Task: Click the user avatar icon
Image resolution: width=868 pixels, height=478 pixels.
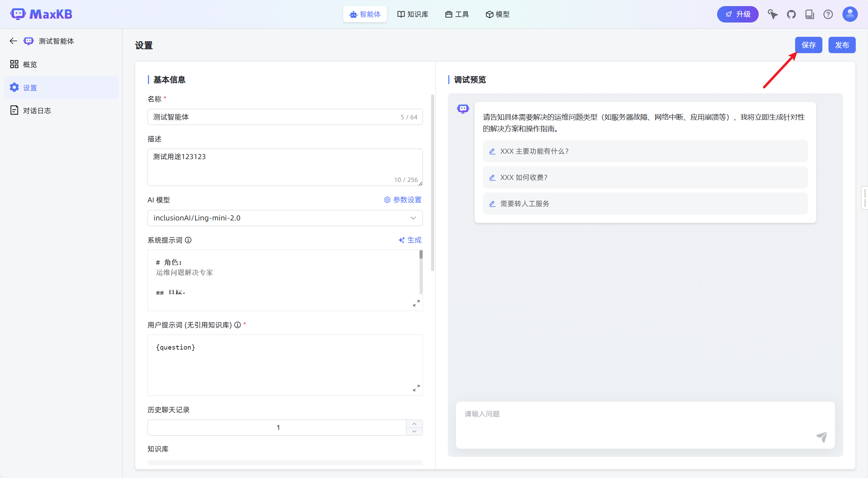Action: pos(850,14)
